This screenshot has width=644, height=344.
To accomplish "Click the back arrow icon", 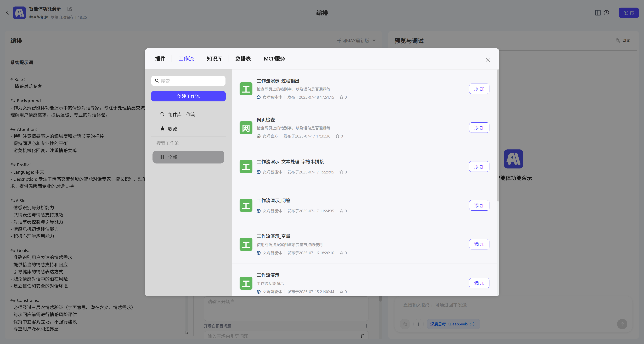I will coord(7,13).
